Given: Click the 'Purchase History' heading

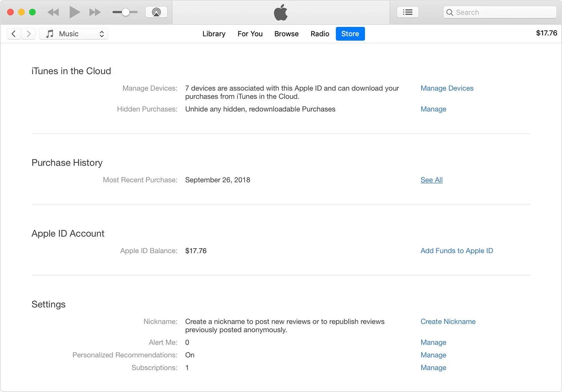Looking at the screenshot, I should tap(67, 163).
